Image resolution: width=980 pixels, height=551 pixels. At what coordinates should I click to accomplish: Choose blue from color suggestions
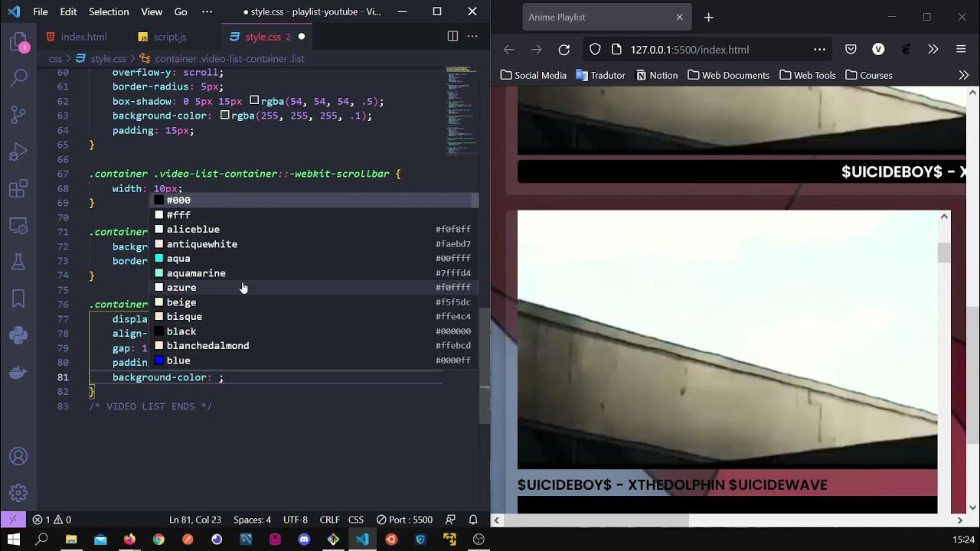click(x=313, y=360)
